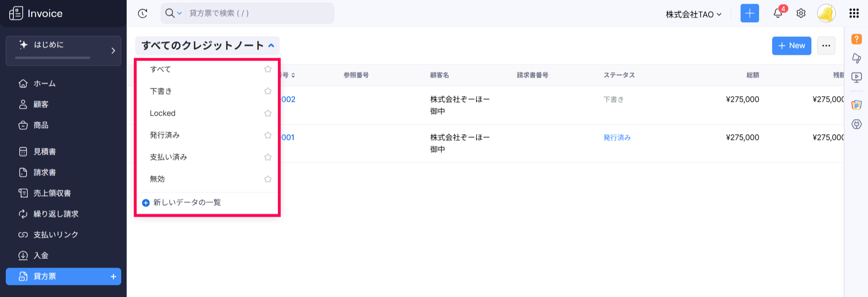Open the video tutorial icon in right panel

pos(856,78)
